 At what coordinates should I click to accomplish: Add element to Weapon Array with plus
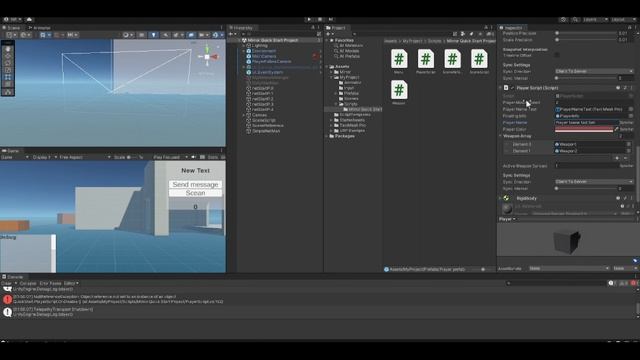(x=617, y=158)
